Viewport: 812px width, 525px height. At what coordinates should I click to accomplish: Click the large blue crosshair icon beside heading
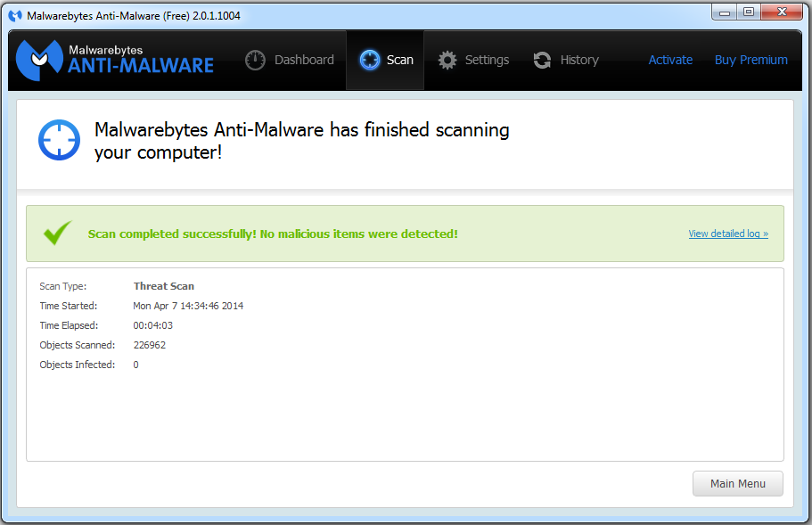pyautogui.click(x=59, y=140)
